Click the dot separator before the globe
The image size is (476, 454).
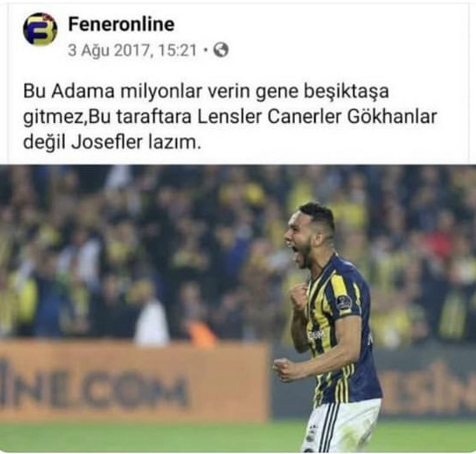click(205, 50)
